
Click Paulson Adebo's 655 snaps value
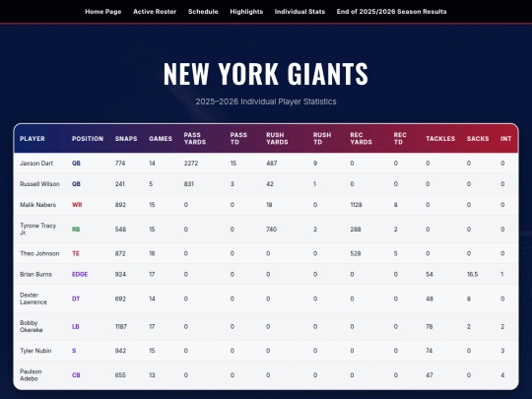(x=120, y=375)
